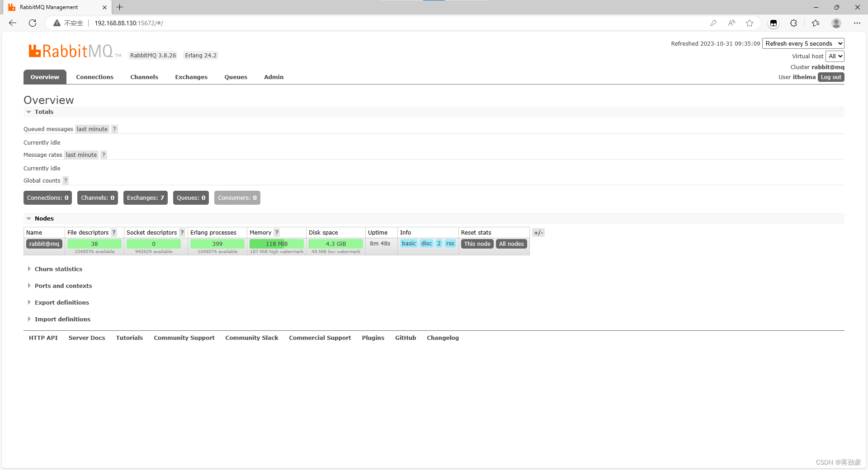This screenshot has height=470, width=868.
Task: Open the Commercial Support link
Action: coord(320,338)
